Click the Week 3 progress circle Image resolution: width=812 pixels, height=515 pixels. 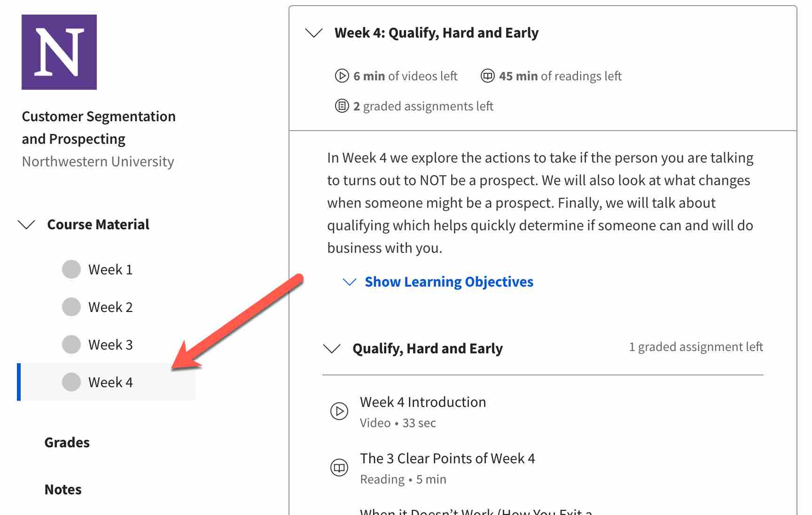click(71, 345)
